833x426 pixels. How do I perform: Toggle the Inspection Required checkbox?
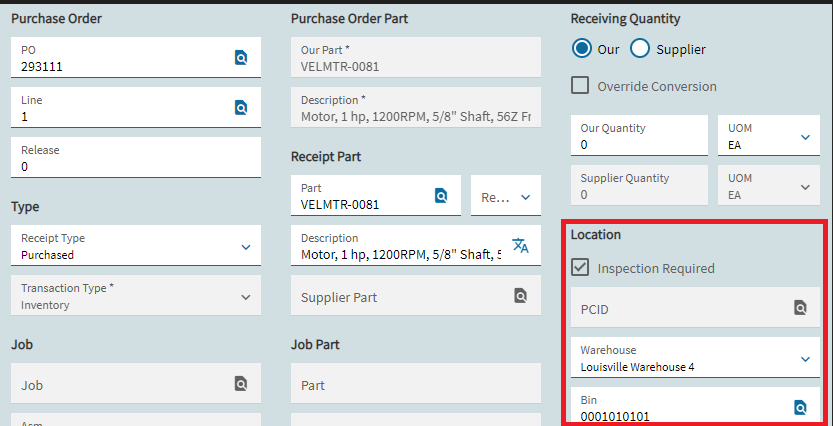(x=580, y=268)
